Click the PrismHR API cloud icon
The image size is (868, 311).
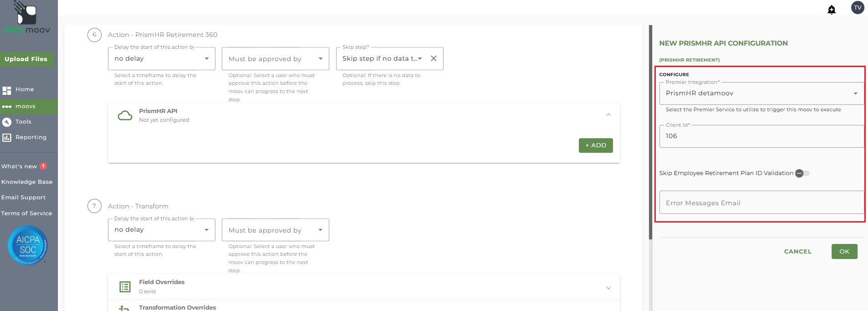[125, 115]
